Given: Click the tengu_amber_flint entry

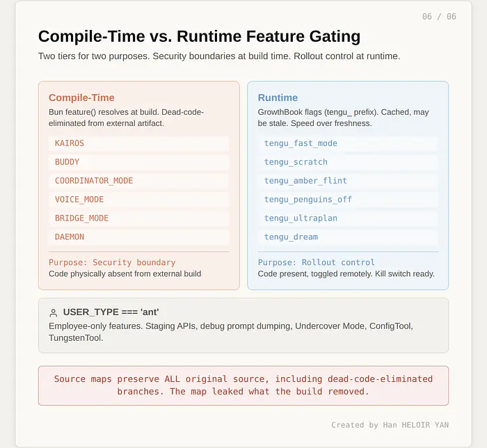Looking at the screenshot, I should coord(348,181).
